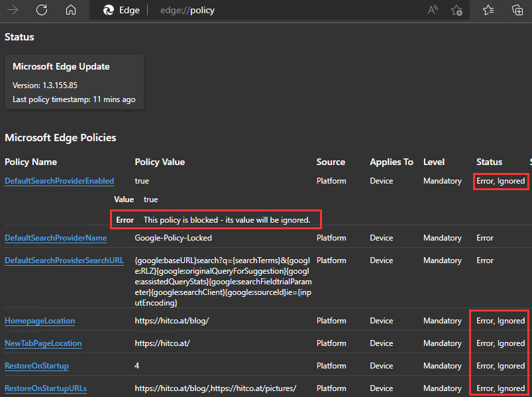This screenshot has width=532, height=397.
Task: Click the Source column header
Action: click(331, 162)
